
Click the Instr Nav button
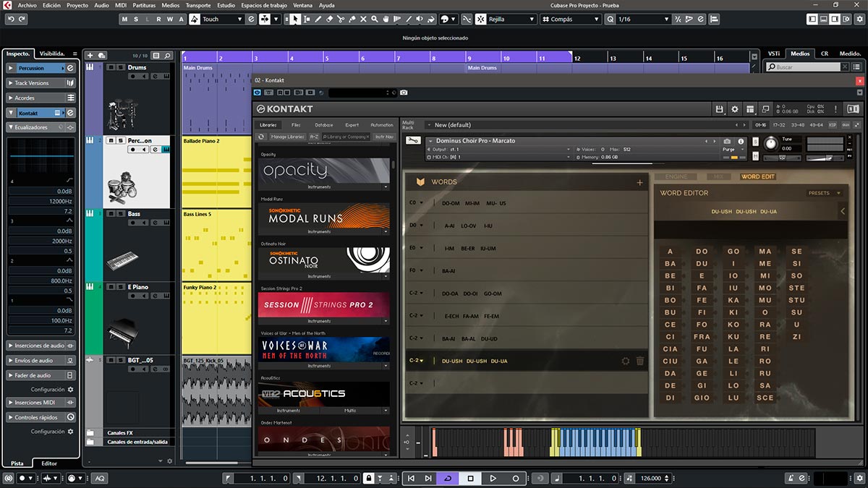[383, 137]
